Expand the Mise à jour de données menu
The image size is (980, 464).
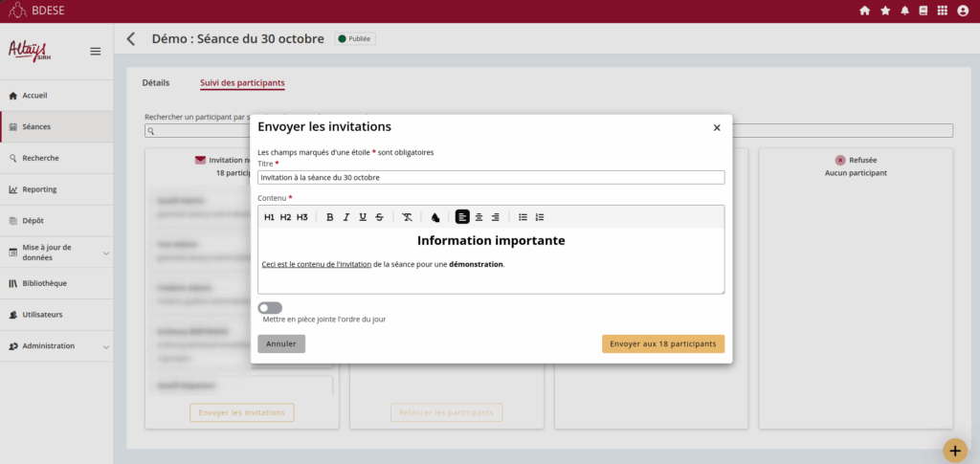105,253
